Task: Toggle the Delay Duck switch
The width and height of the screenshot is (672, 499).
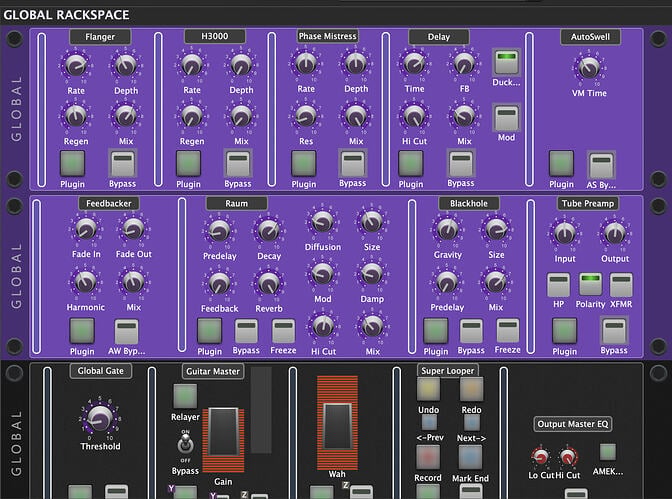Action: coord(506,62)
